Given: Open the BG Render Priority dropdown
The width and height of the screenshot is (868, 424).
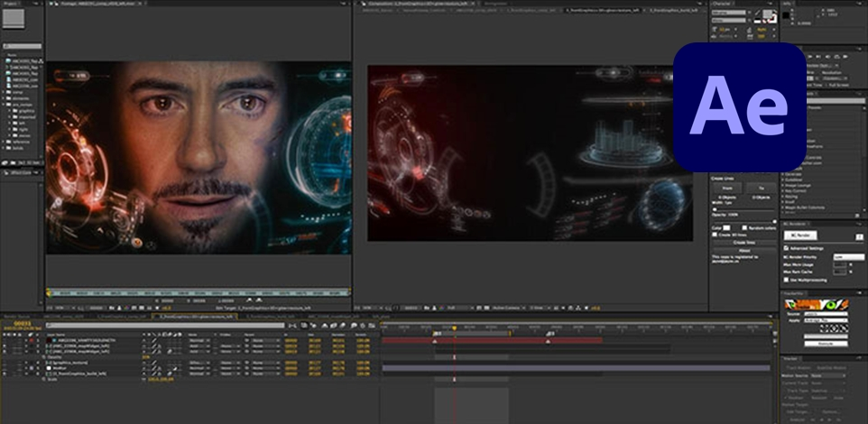Looking at the screenshot, I should 848,257.
